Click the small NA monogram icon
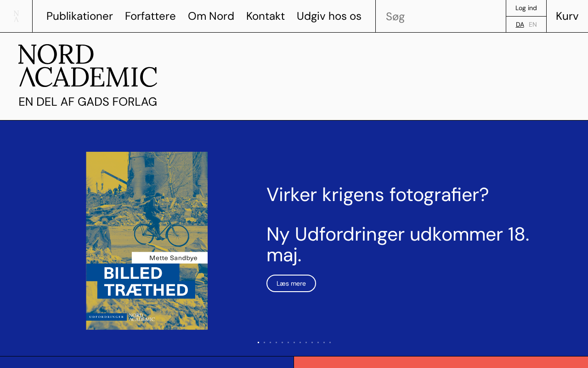The height and width of the screenshot is (368, 588). [x=16, y=16]
